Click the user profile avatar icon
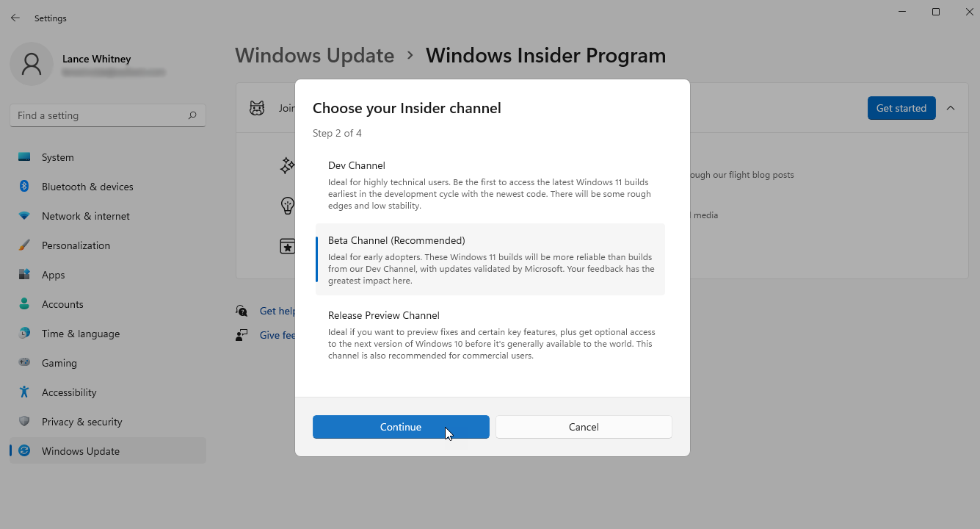Screen dimensions: 980x529 pos(32,64)
